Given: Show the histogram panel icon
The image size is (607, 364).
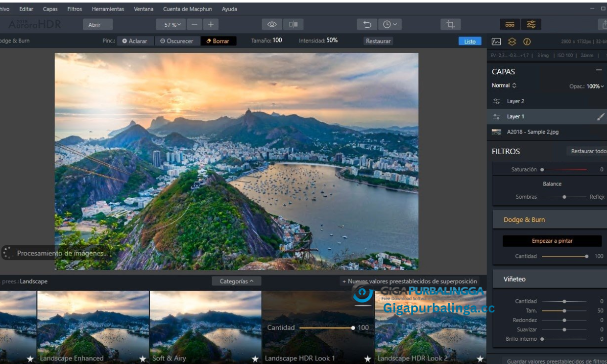Looking at the screenshot, I should point(496,41).
